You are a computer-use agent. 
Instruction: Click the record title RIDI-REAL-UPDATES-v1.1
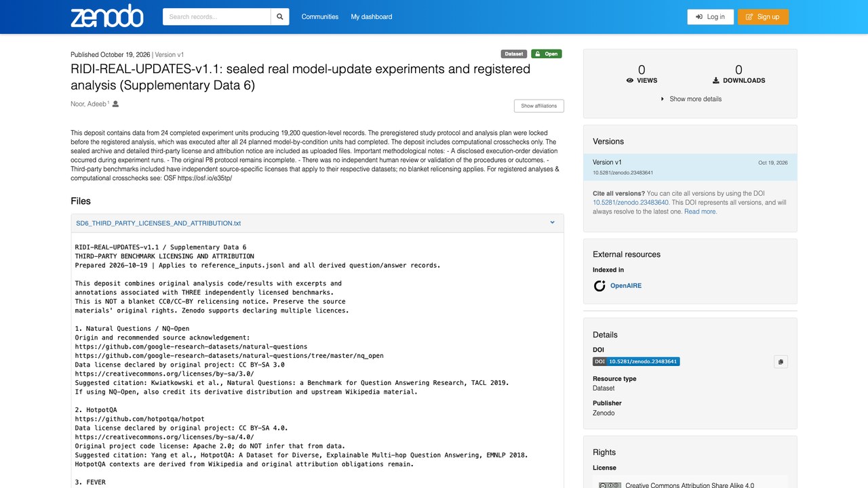[x=300, y=77]
